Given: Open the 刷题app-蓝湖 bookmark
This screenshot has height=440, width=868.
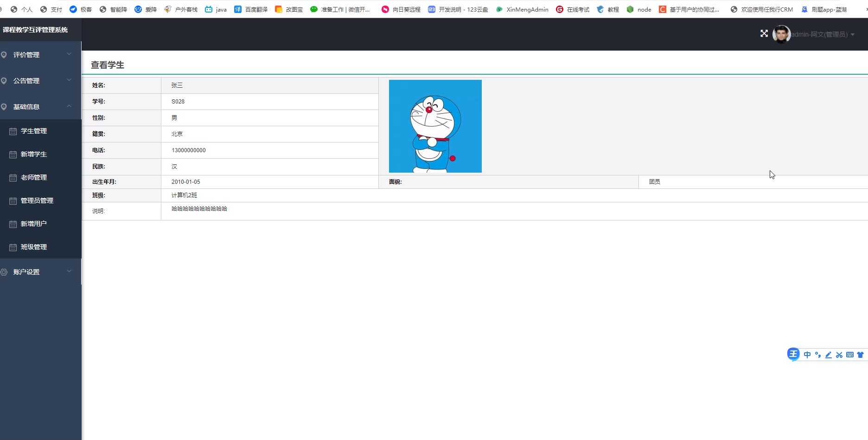Looking at the screenshot, I should pyautogui.click(x=823, y=9).
